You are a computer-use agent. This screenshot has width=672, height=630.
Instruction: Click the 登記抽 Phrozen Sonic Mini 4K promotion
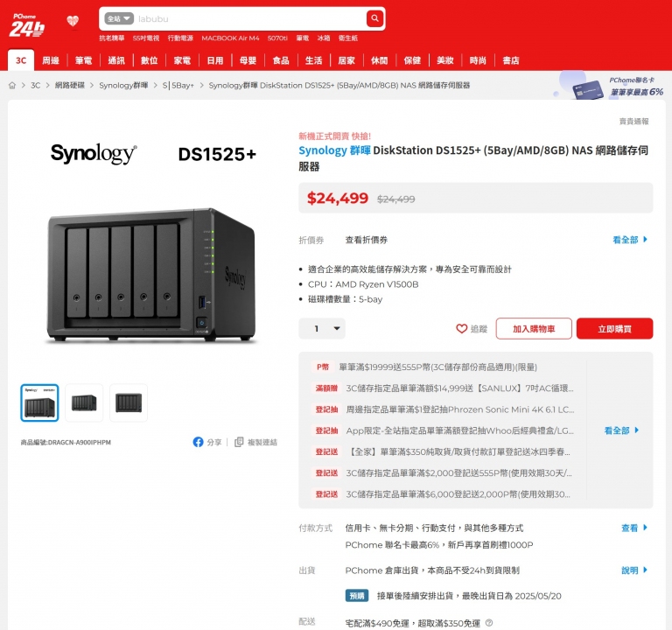coord(444,409)
